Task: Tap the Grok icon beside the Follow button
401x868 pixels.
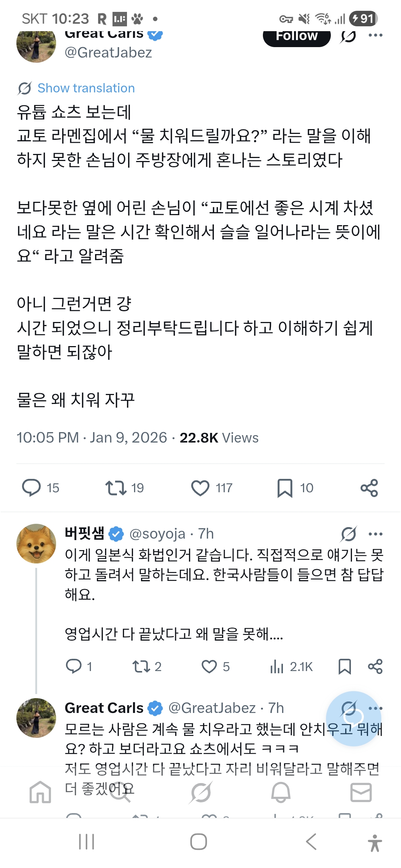Action: 348,36
